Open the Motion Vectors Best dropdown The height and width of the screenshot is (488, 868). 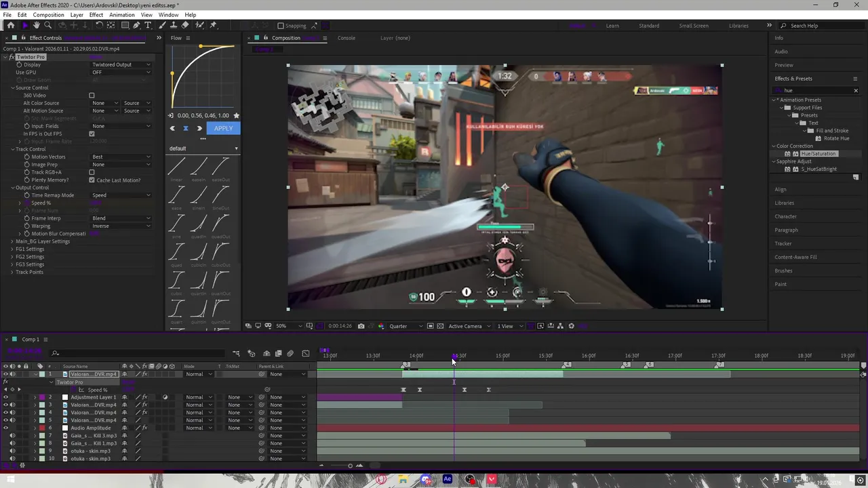121,157
